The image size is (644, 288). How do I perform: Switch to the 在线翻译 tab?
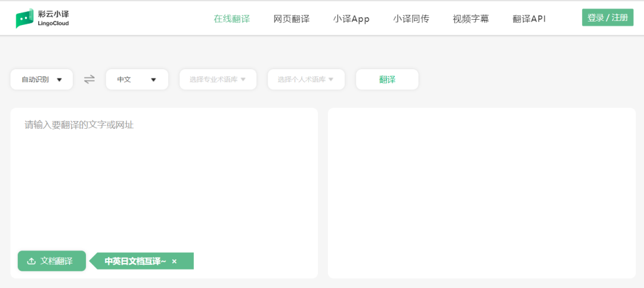tap(231, 18)
